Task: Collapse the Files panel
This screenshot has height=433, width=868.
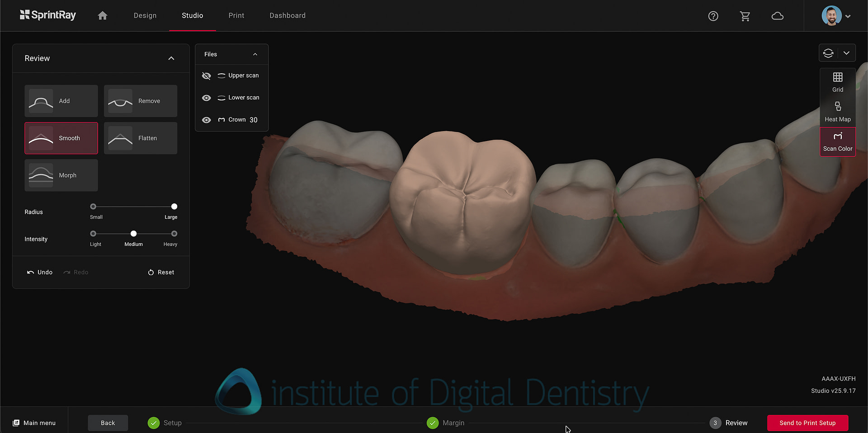Action: pyautogui.click(x=255, y=54)
